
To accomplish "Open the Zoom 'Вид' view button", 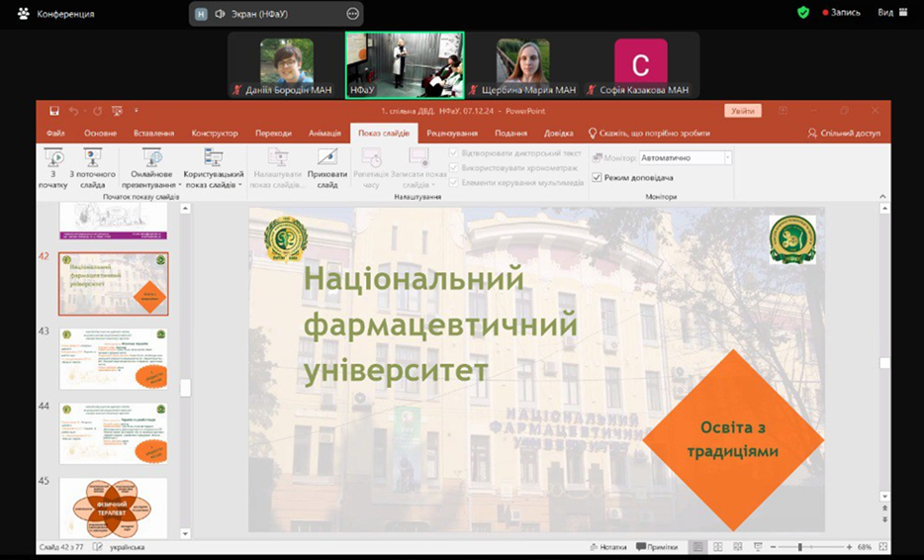I will [892, 13].
